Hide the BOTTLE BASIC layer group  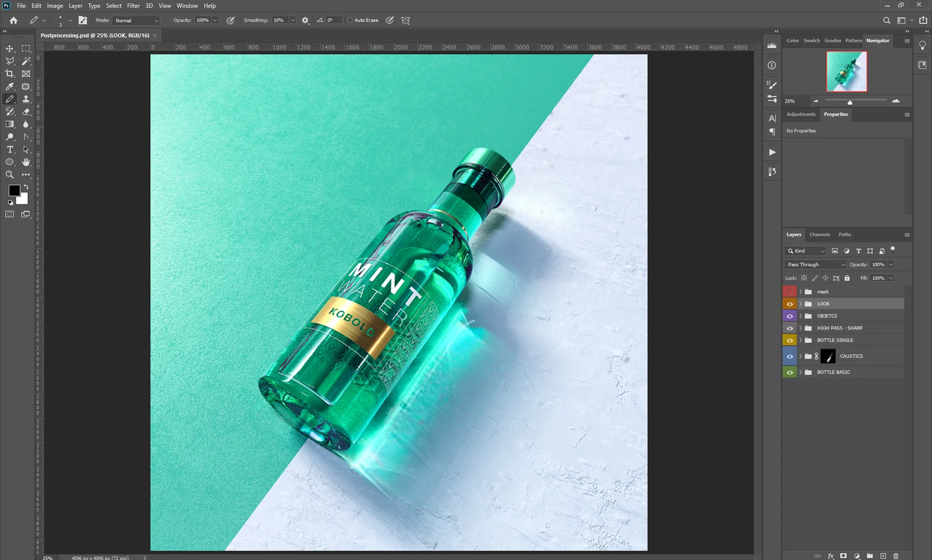pos(790,372)
